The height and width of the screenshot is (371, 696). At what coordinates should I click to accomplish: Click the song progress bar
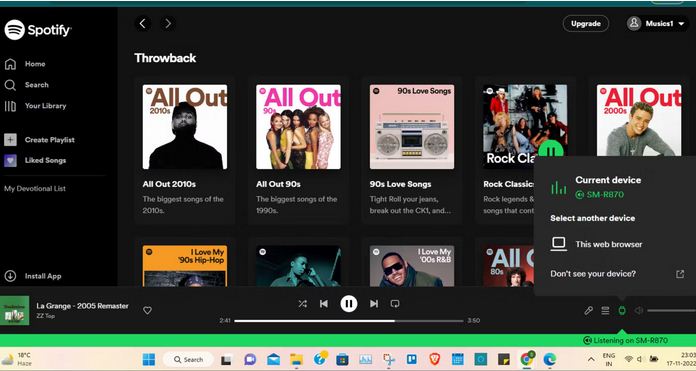[x=349, y=320]
